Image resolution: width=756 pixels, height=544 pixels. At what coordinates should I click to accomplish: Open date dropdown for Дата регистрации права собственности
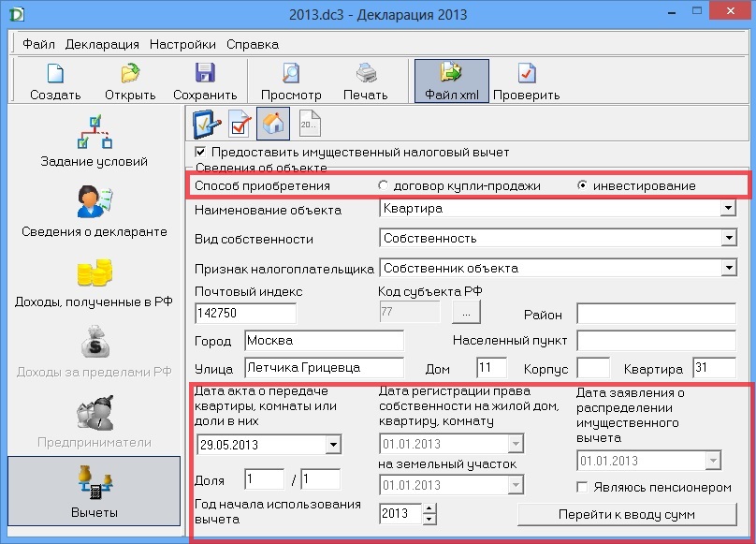(516, 443)
